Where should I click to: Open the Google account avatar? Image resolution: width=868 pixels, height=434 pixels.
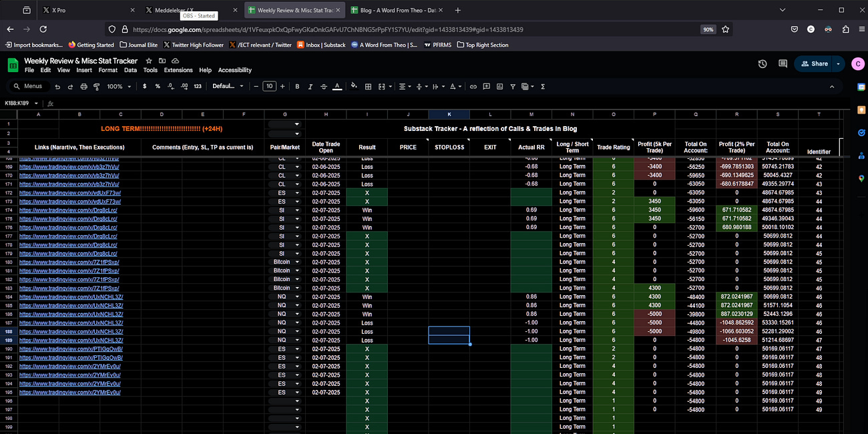857,64
